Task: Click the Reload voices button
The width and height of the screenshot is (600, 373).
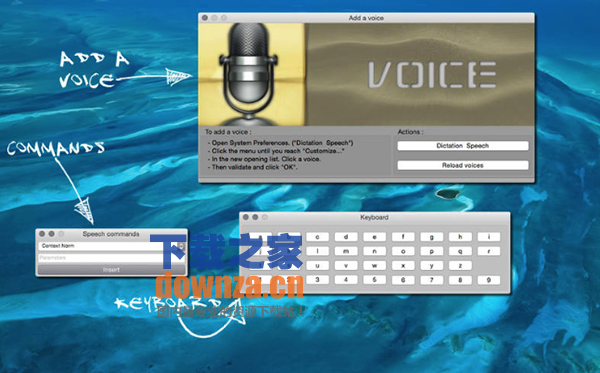Action: coord(463,165)
